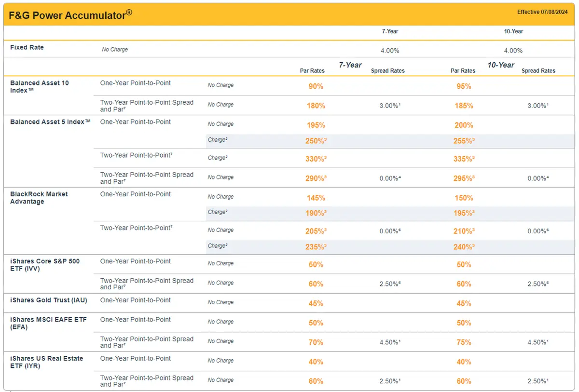
Task: Select IYR 10-Year 40% par rate
Action: click(x=464, y=362)
